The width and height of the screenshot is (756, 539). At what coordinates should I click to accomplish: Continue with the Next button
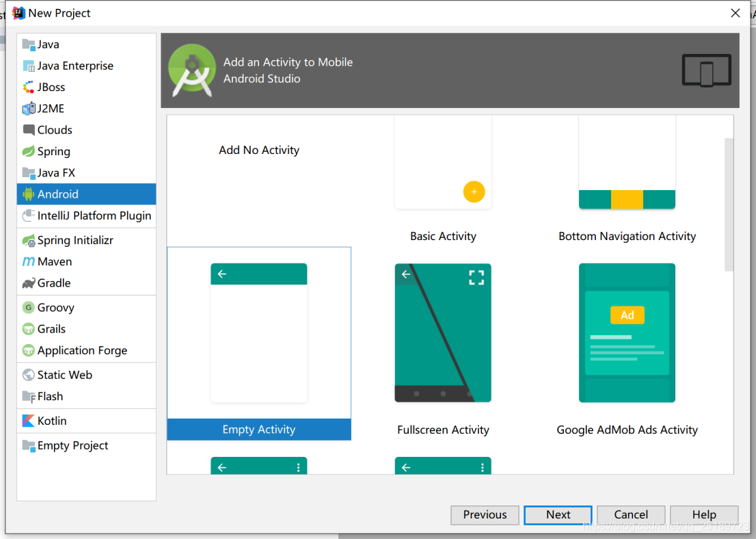coord(558,515)
